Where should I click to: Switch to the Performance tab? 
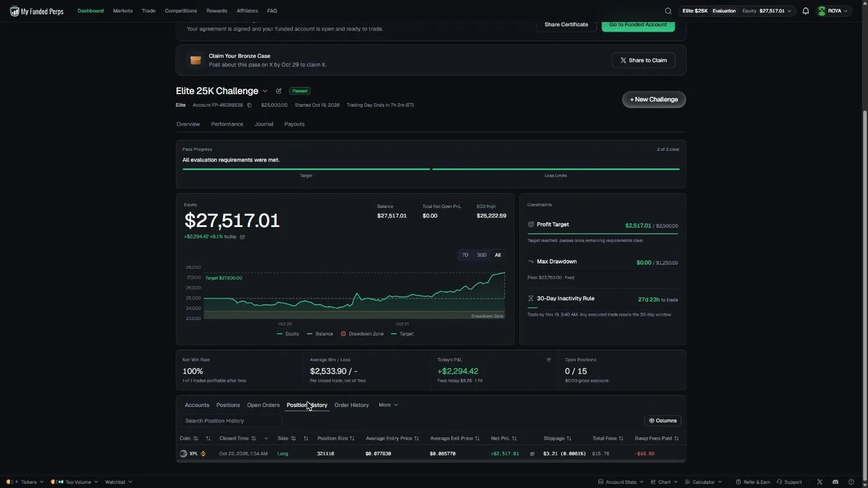click(x=227, y=124)
